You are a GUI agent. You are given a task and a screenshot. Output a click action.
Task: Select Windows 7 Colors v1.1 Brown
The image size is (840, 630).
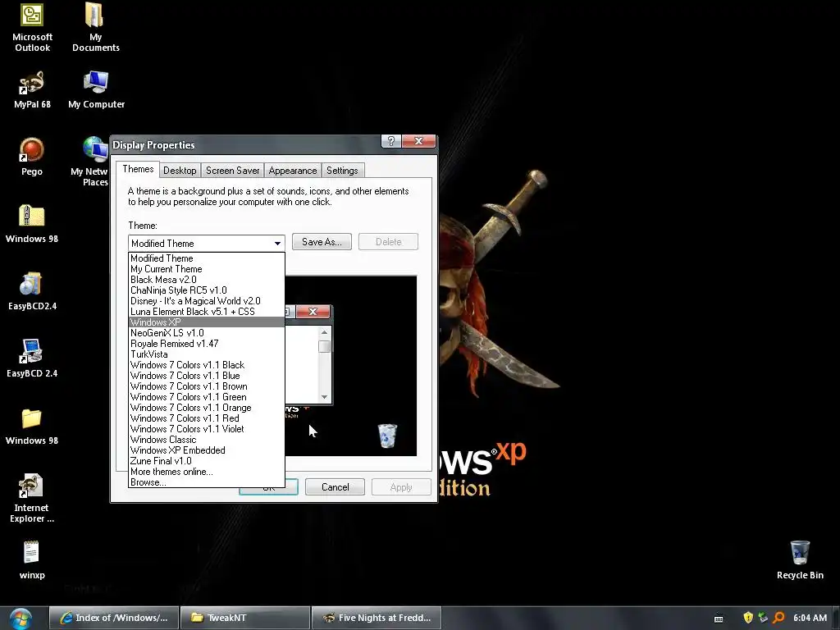206,386
